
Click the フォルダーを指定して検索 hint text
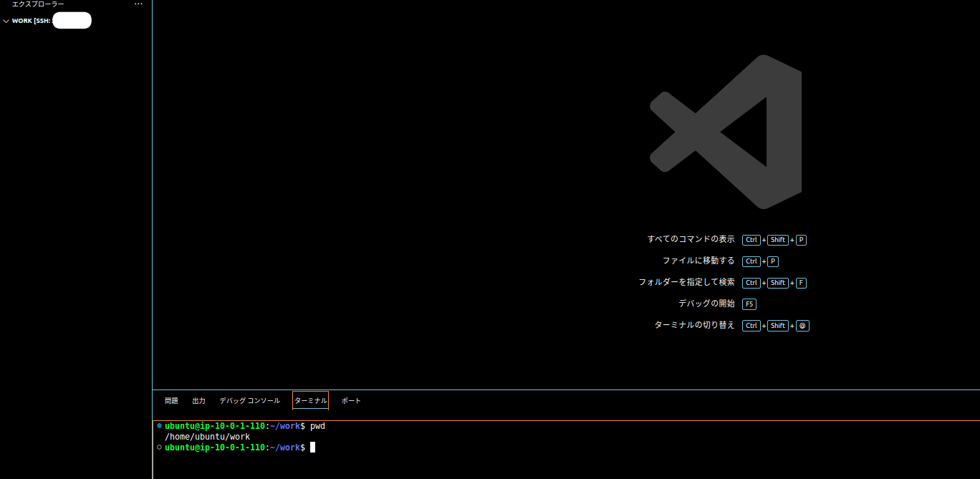(x=686, y=282)
